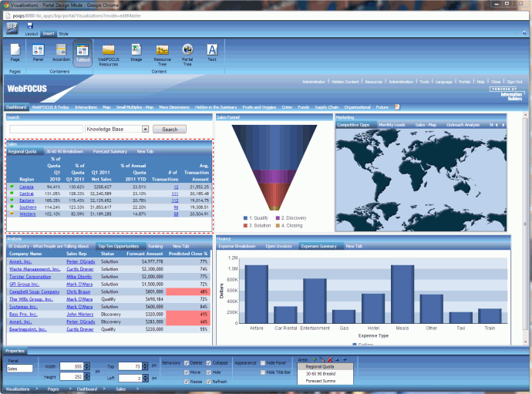This screenshot has height=394, width=532.
Task: Toggle the Move behavior checkbox
Action: click(187, 372)
